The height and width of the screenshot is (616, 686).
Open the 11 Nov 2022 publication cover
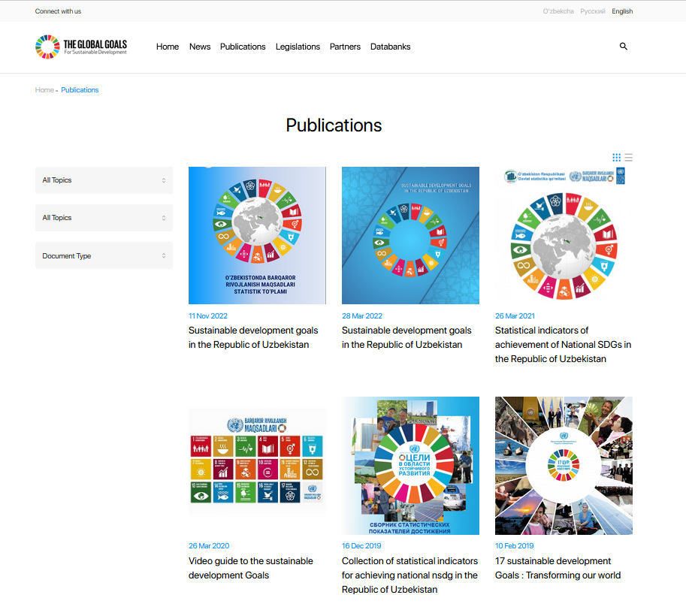coord(257,235)
